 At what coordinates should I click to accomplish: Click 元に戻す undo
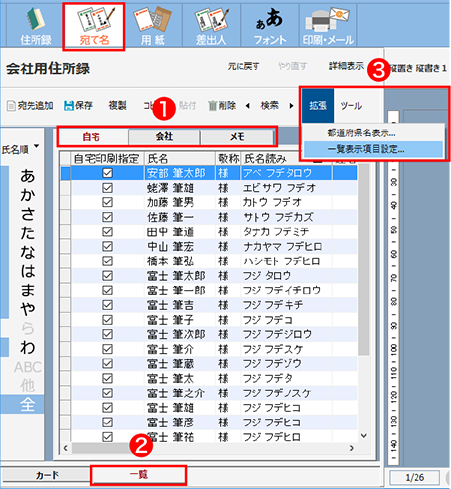click(243, 67)
